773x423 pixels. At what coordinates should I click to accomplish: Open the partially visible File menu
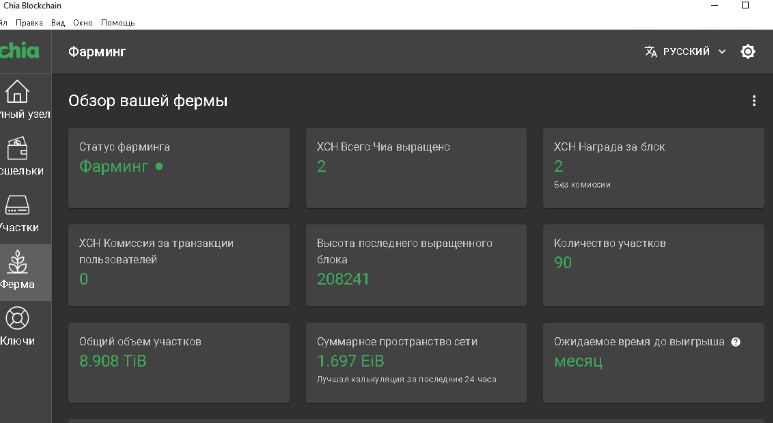[x=3, y=23]
